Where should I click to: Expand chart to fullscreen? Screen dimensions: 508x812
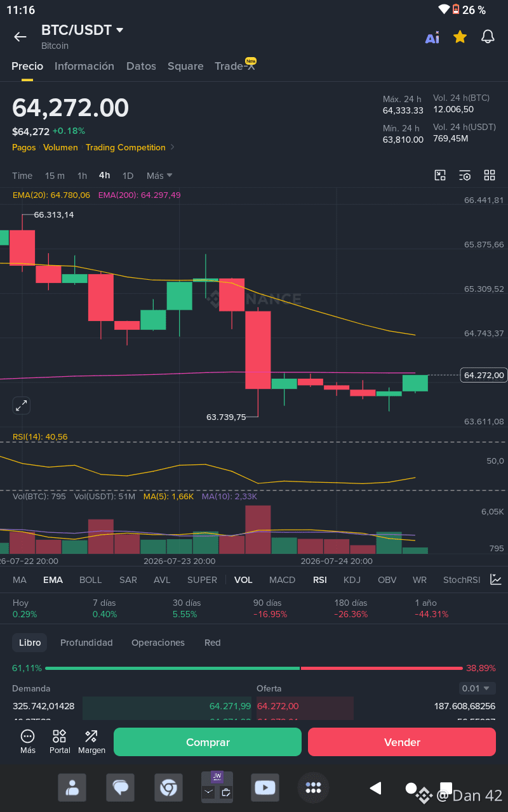click(x=22, y=405)
